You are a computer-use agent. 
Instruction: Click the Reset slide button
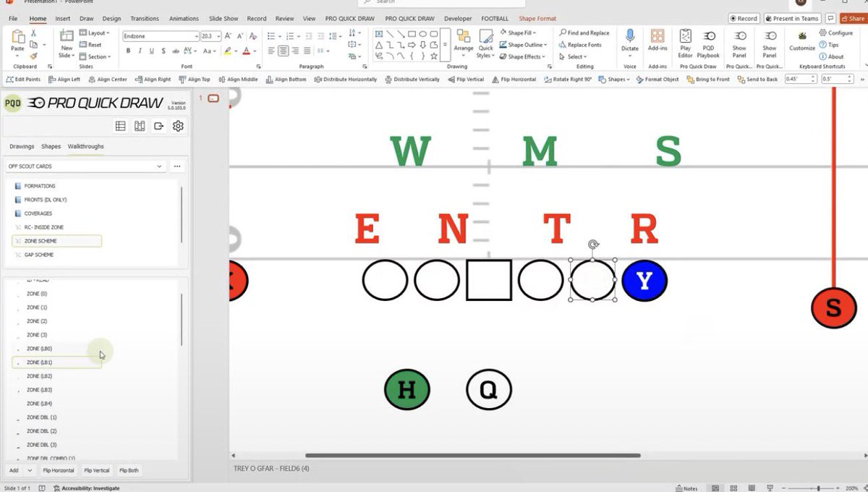point(90,45)
